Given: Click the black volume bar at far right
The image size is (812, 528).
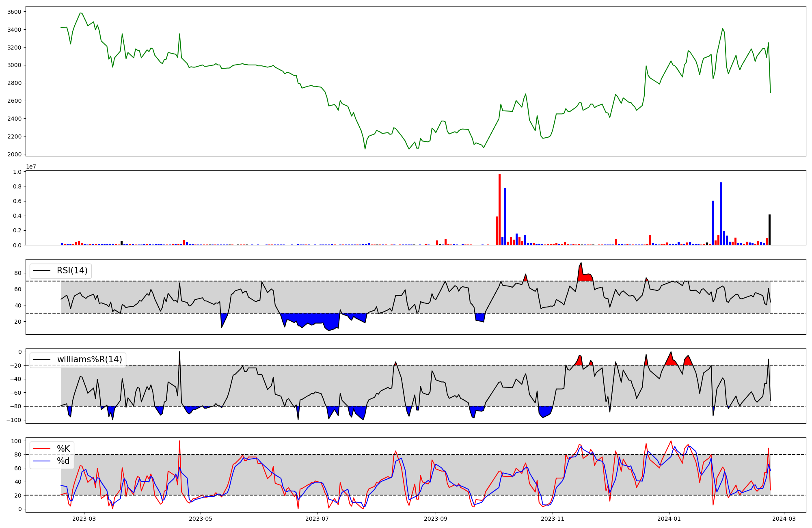Looking at the screenshot, I should tap(769, 231).
